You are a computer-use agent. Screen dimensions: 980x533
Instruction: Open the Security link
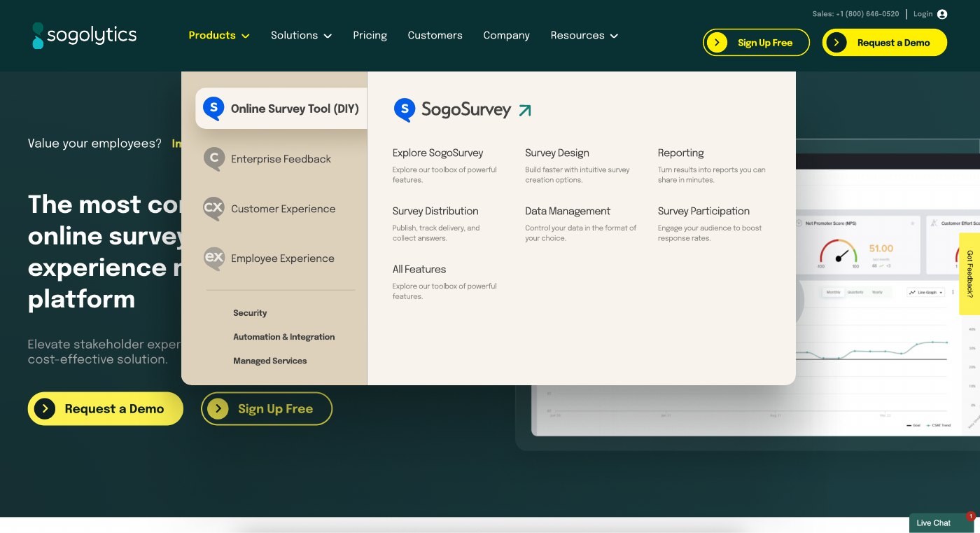[250, 313]
